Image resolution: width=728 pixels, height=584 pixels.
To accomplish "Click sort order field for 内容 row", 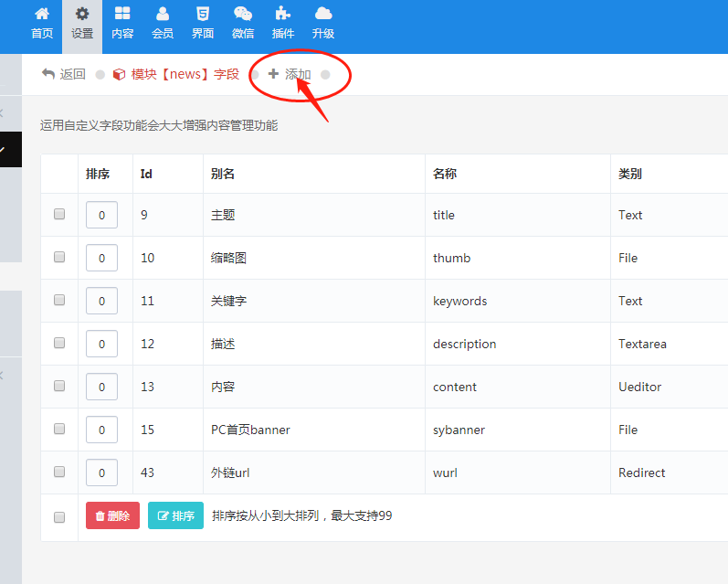I will coord(101,387).
